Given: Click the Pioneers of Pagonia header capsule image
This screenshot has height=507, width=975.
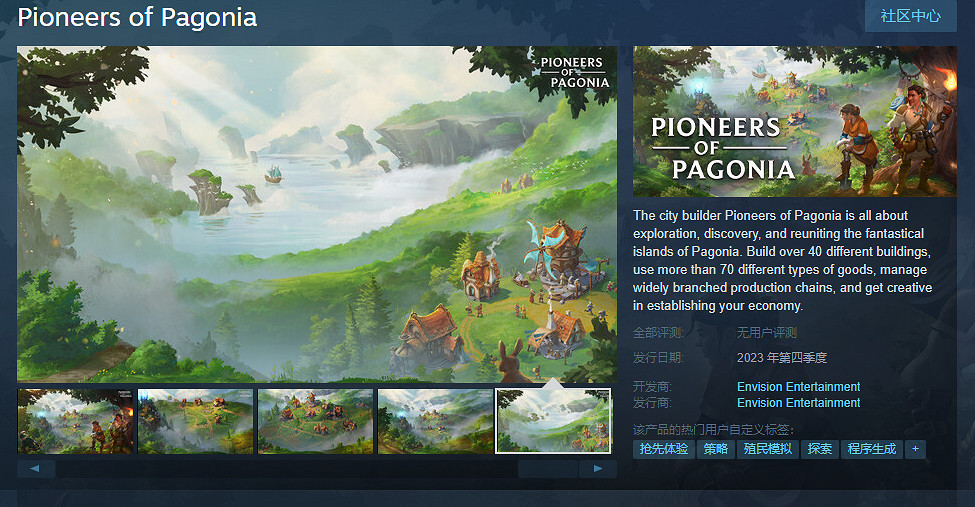Looking at the screenshot, I should 795,121.
